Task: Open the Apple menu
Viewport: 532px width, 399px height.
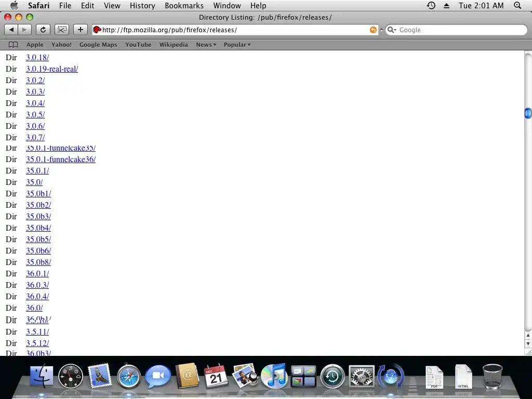Action: 14,5
